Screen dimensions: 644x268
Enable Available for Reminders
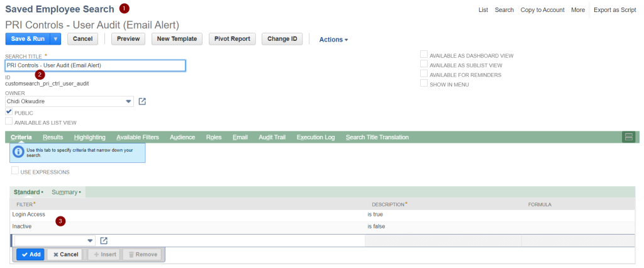pyautogui.click(x=423, y=74)
